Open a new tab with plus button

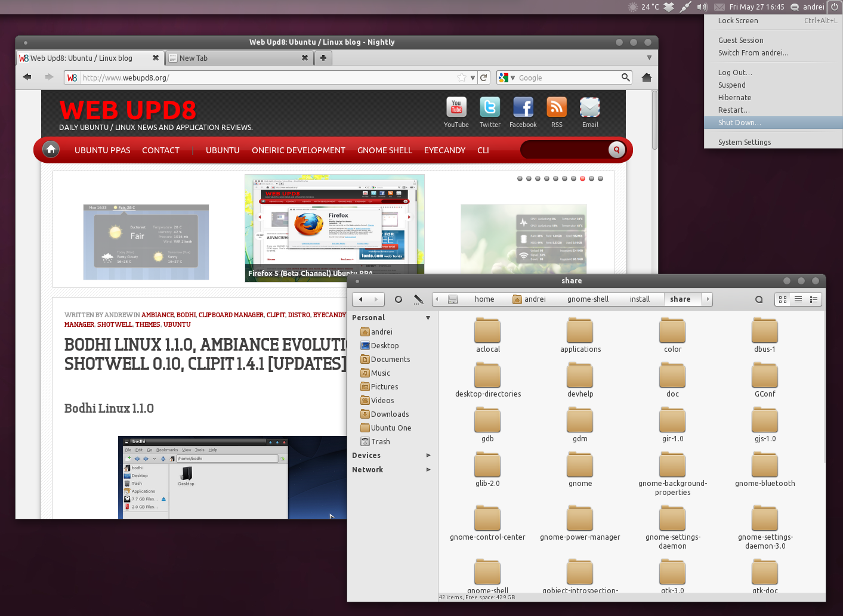coord(323,58)
